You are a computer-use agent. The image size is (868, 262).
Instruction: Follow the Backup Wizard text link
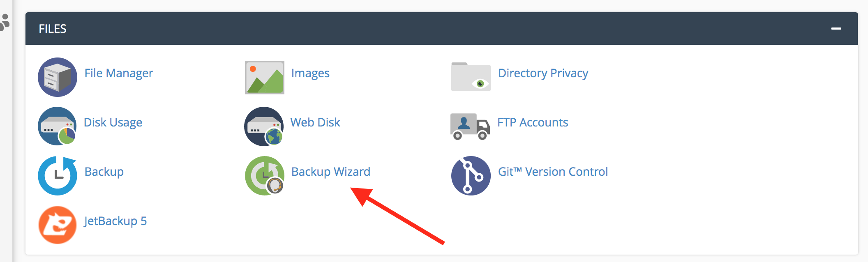pos(331,172)
